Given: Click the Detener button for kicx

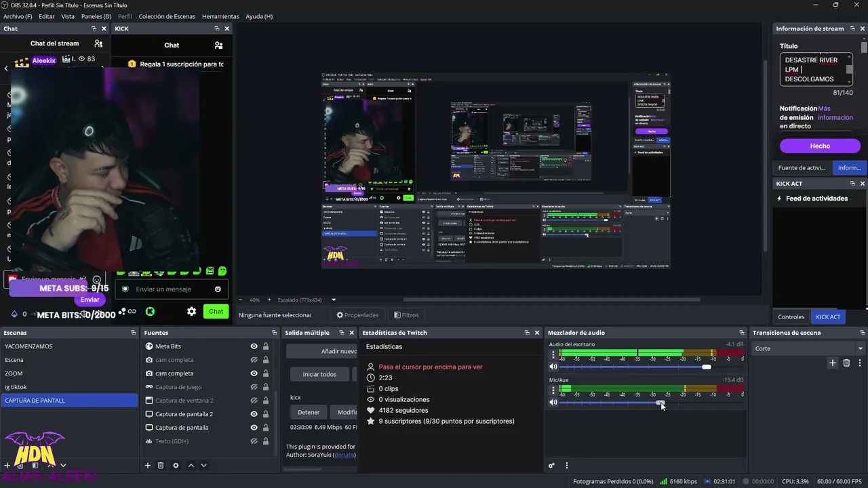Looking at the screenshot, I should tap(309, 412).
